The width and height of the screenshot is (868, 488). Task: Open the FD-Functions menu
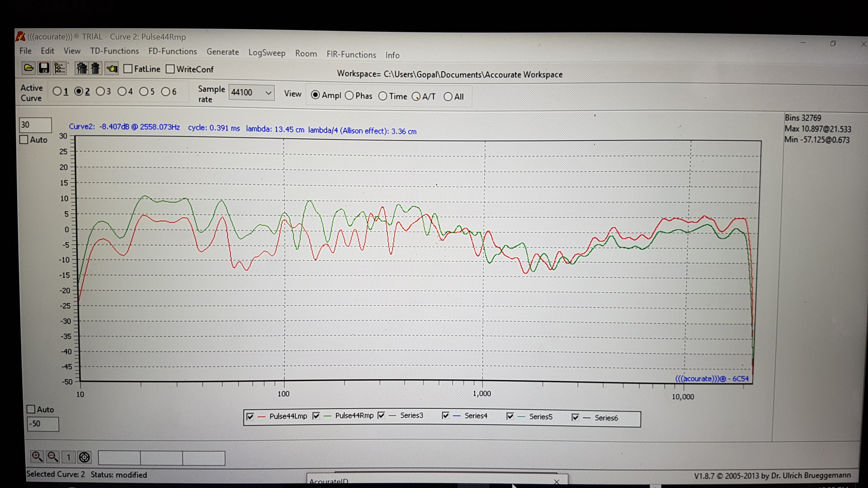[173, 51]
